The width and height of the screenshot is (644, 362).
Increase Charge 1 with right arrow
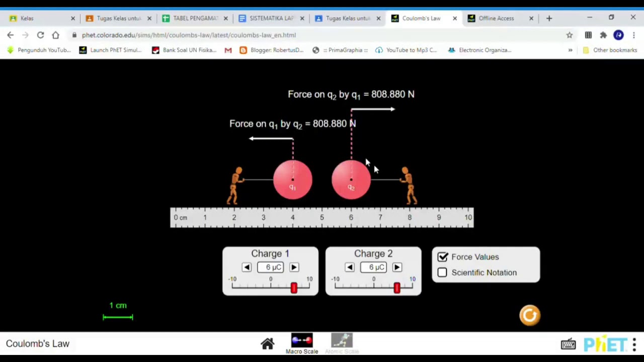(294, 267)
